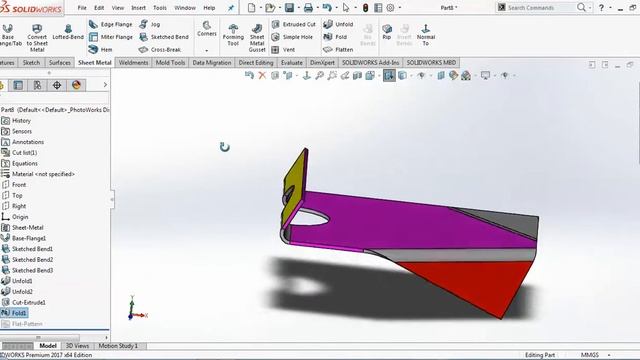This screenshot has height=360, width=640.
Task: Select the Unfold1 feature
Action: click(x=17, y=281)
